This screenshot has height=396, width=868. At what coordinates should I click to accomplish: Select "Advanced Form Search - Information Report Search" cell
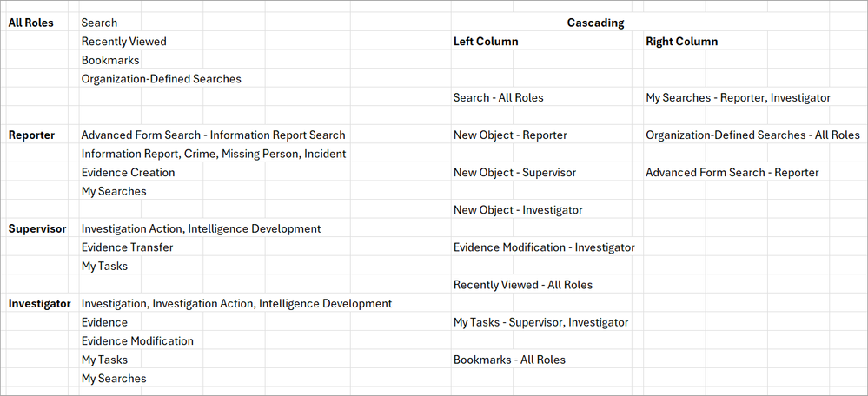click(x=213, y=135)
